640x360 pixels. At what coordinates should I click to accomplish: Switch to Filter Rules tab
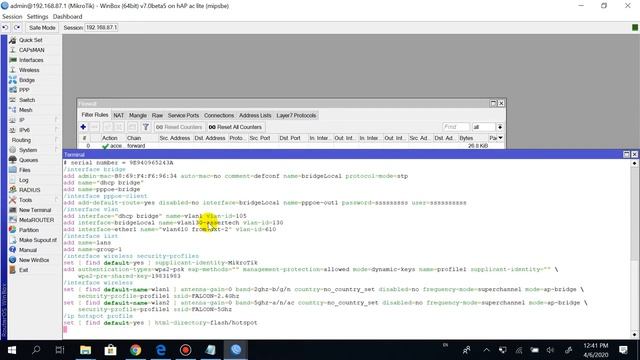click(x=95, y=115)
